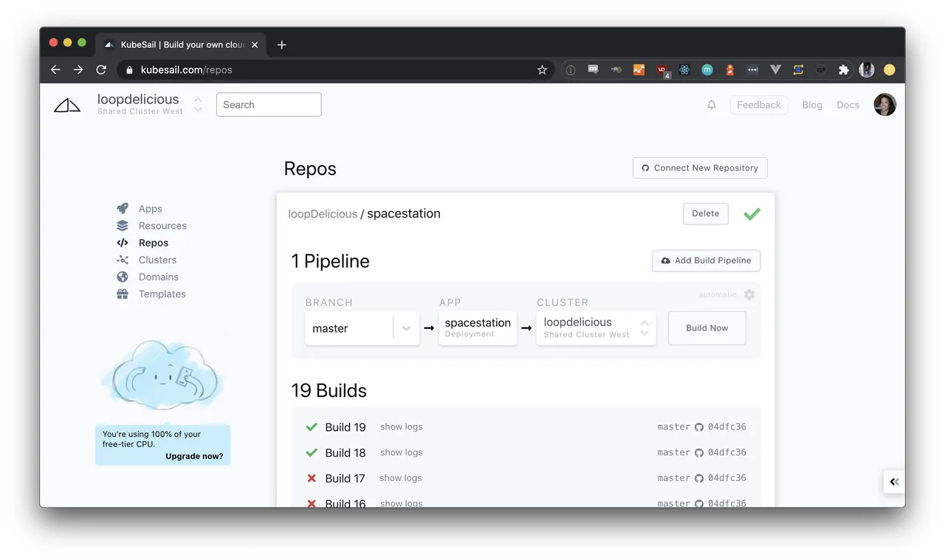The width and height of the screenshot is (945, 560).
Task: Click Connect New Repository button
Action: [x=700, y=168]
